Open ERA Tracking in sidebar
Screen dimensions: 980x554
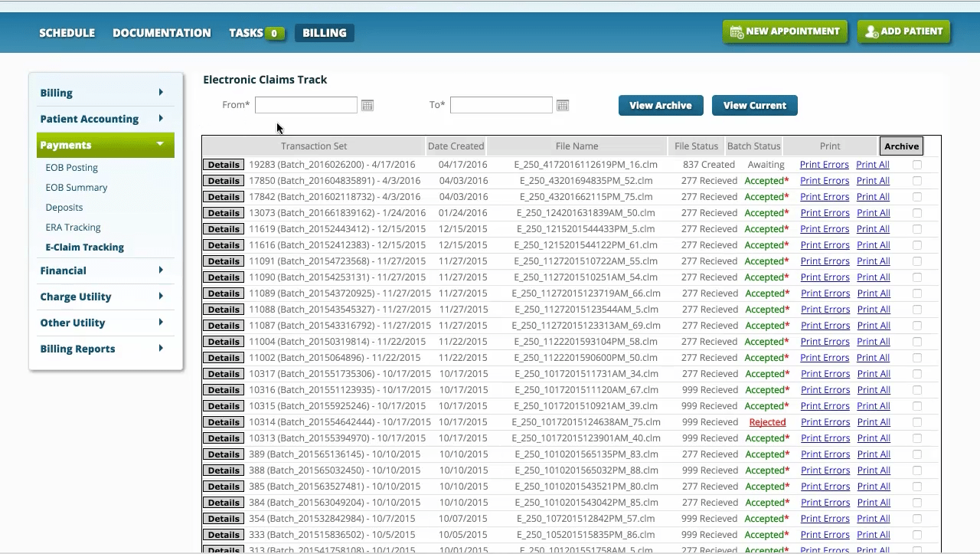(73, 228)
